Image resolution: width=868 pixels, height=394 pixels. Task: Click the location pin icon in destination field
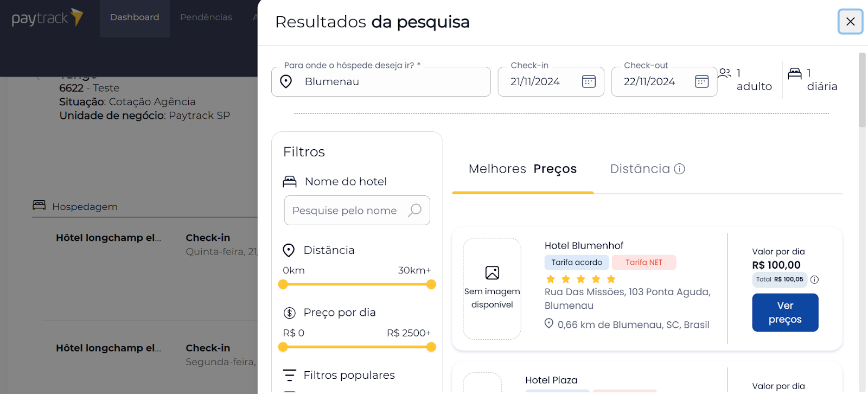pyautogui.click(x=286, y=81)
